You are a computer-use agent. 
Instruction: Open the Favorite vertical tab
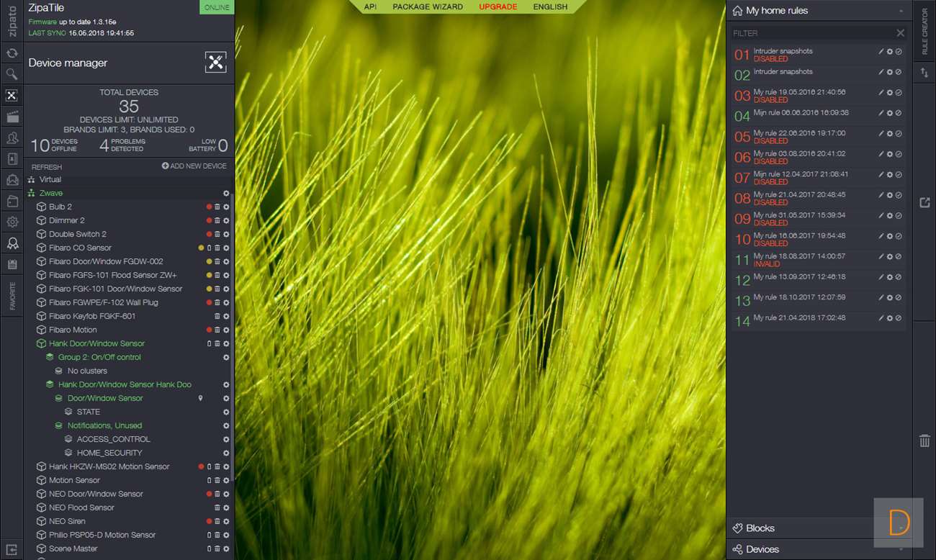(x=12, y=295)
